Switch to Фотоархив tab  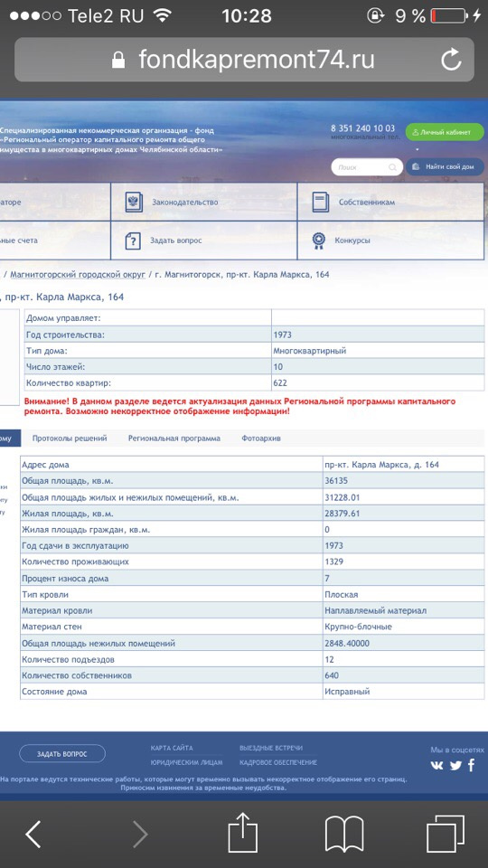261,439
